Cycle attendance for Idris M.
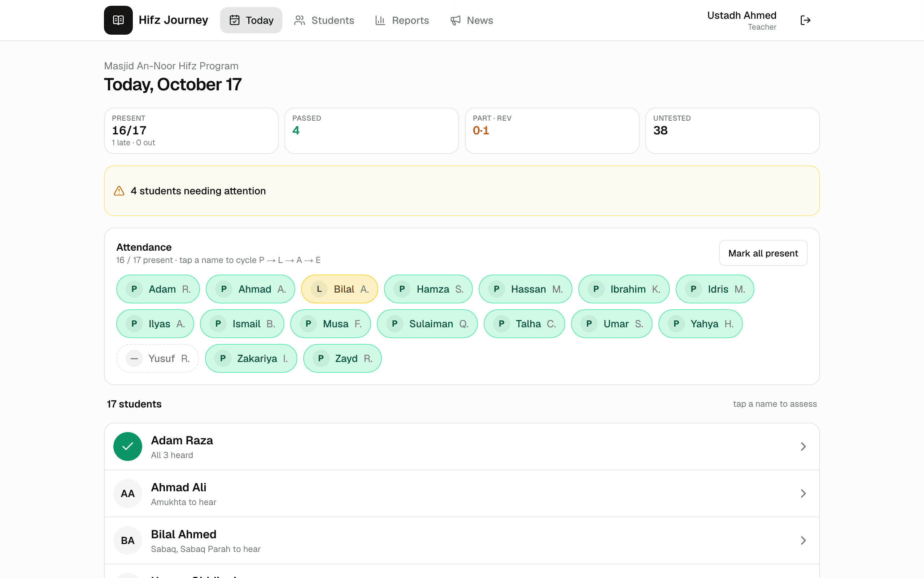924x578 pixels. click(x=715, y=289)
